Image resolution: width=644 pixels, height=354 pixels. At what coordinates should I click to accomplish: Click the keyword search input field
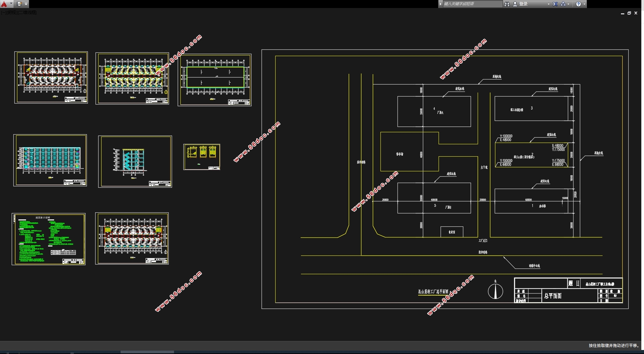coord(472,4)
